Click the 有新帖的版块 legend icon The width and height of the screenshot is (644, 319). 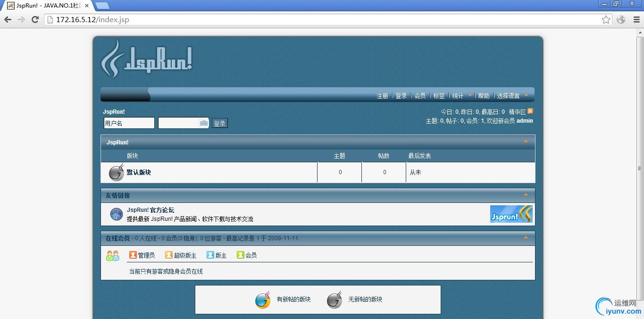263,300
